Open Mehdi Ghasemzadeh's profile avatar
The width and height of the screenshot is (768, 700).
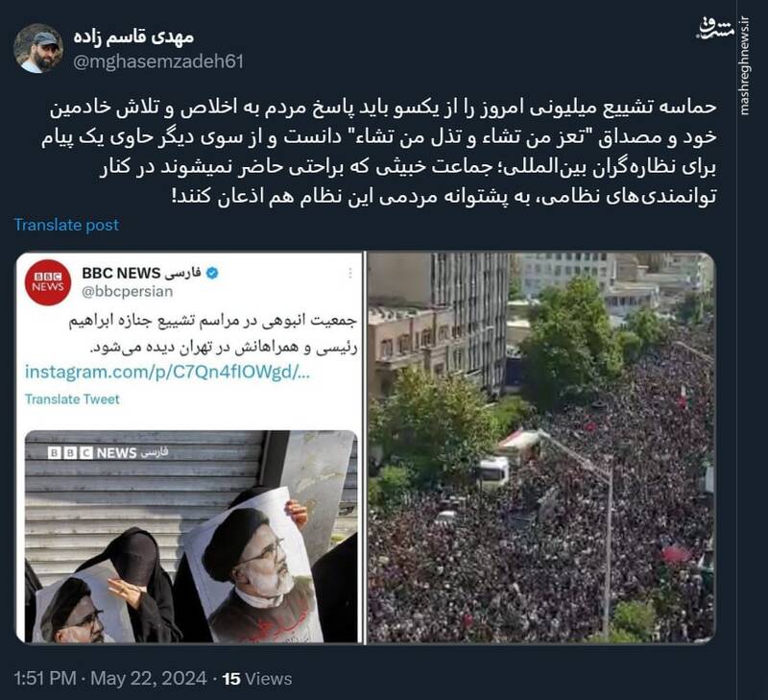coord(38,49)
